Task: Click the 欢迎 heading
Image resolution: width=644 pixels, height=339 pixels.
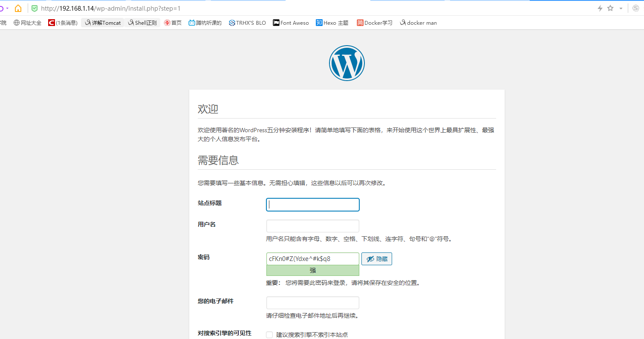Action: 208,109
